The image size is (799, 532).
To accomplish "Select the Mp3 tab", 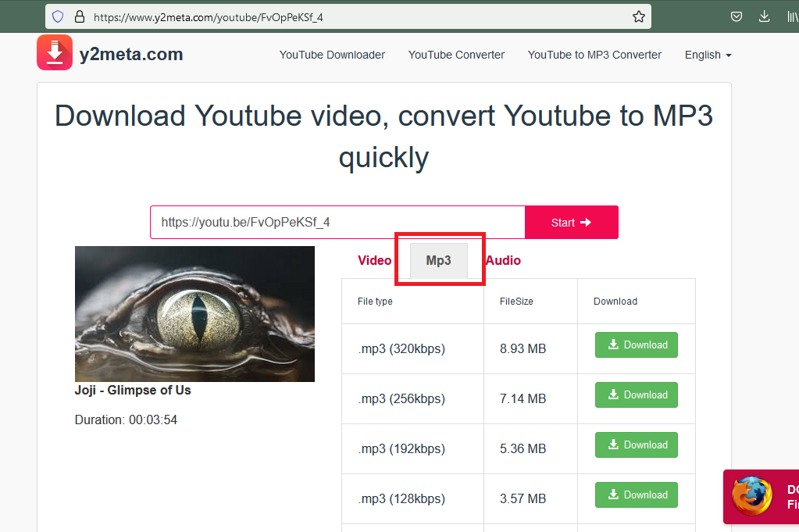I will [439, 260].
